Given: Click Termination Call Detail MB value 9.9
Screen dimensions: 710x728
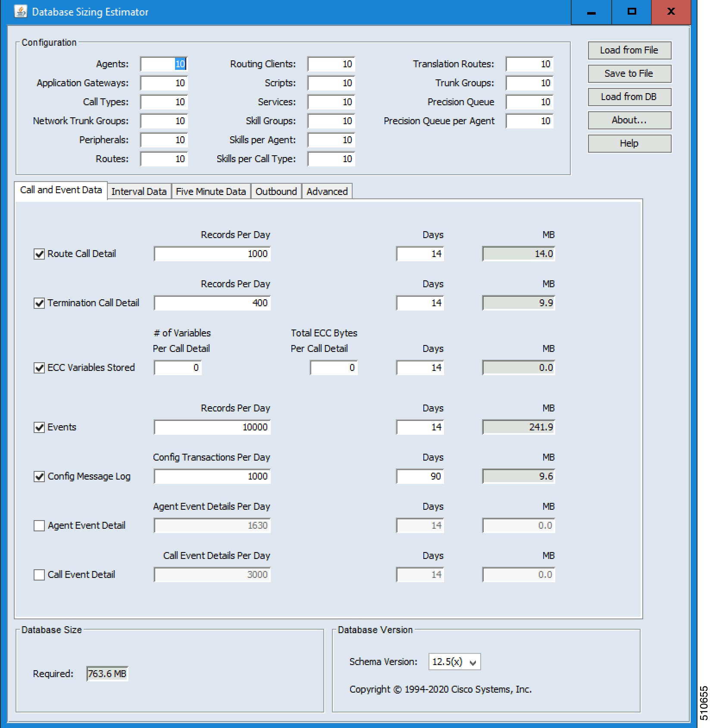Looking at the screenshot, I should (x=519, y=303).
